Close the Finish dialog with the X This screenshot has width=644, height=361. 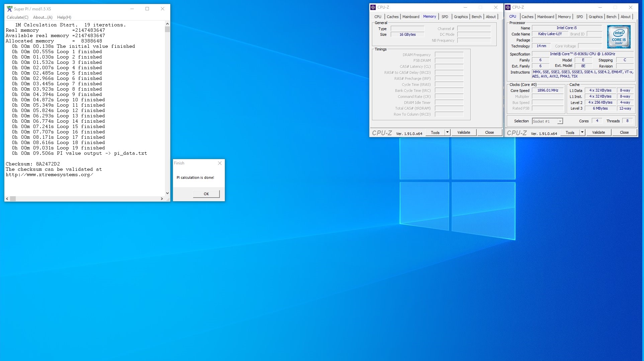[x=219, y=163]
